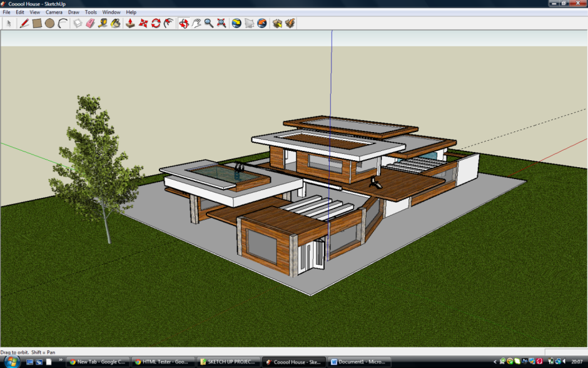Select the Paint Bucket tool
588x368 pixels.
116,23
